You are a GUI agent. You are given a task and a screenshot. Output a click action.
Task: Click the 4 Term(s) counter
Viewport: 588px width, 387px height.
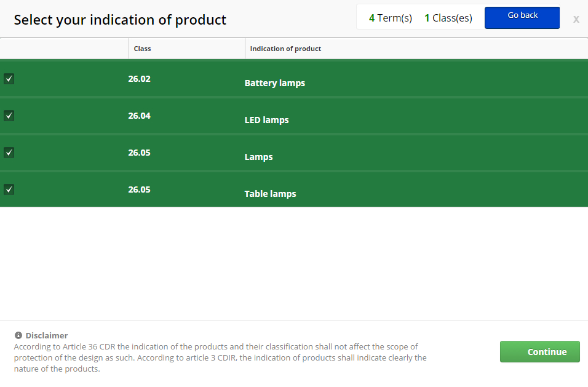pyautogui.click(x=390, y=18)
